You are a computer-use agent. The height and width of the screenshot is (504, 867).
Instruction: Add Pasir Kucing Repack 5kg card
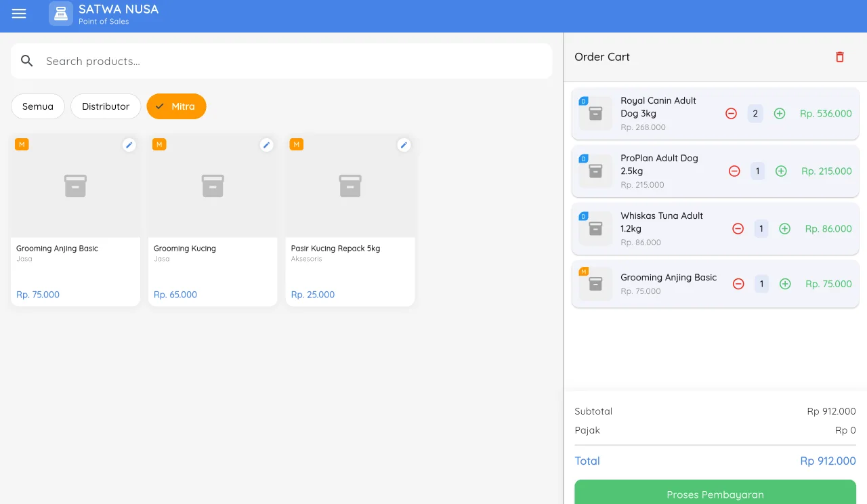[350, 219]
